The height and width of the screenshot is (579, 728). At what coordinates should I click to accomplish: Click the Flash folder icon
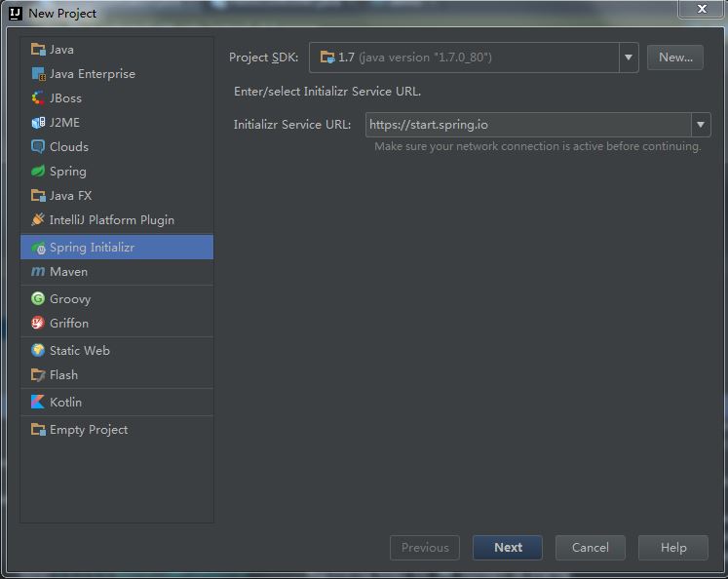click(38, 374)
